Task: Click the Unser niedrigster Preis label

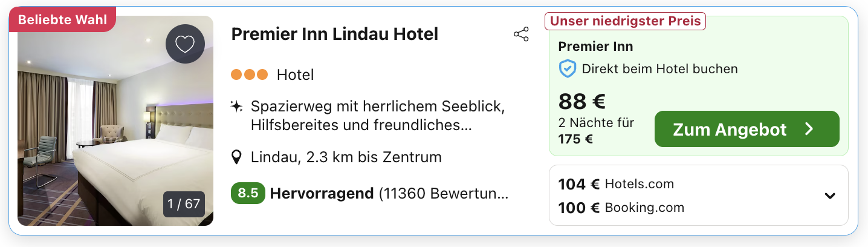Action: [625, 21]
